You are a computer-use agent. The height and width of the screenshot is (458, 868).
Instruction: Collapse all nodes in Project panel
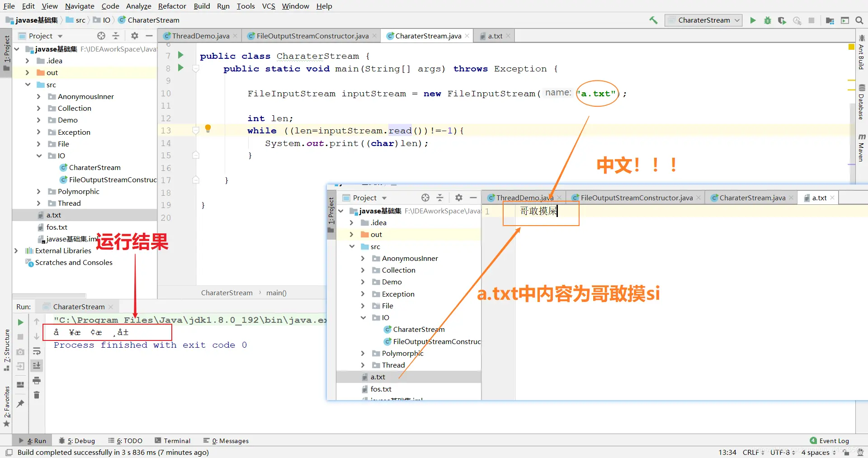coord(116,36)
